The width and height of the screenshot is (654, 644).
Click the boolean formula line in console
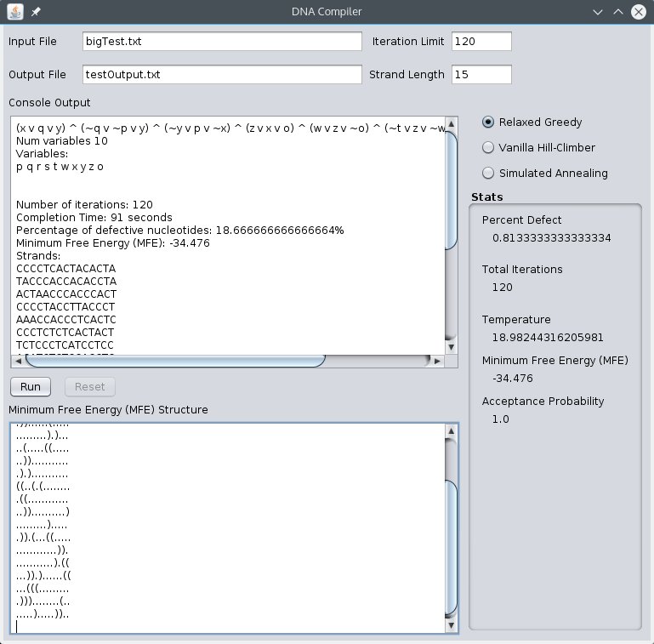pyautogui.click(x=230, y=128)
